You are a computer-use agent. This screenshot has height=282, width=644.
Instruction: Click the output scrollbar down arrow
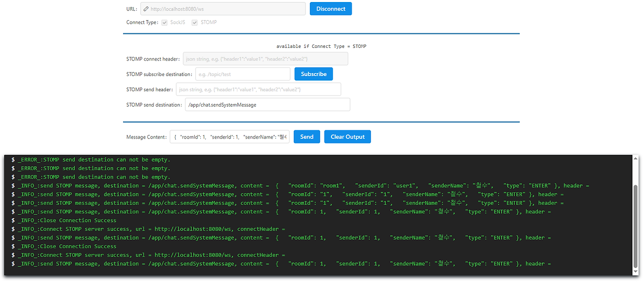[635, 271]
